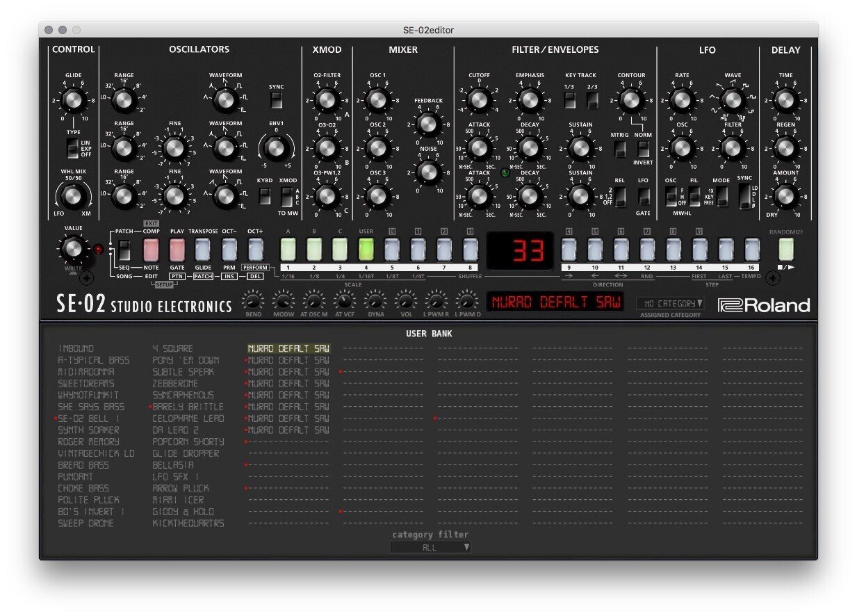Screen dimensions: 857x616
Task: Click the filter CUTOFF knob
Action: (479, 101)
